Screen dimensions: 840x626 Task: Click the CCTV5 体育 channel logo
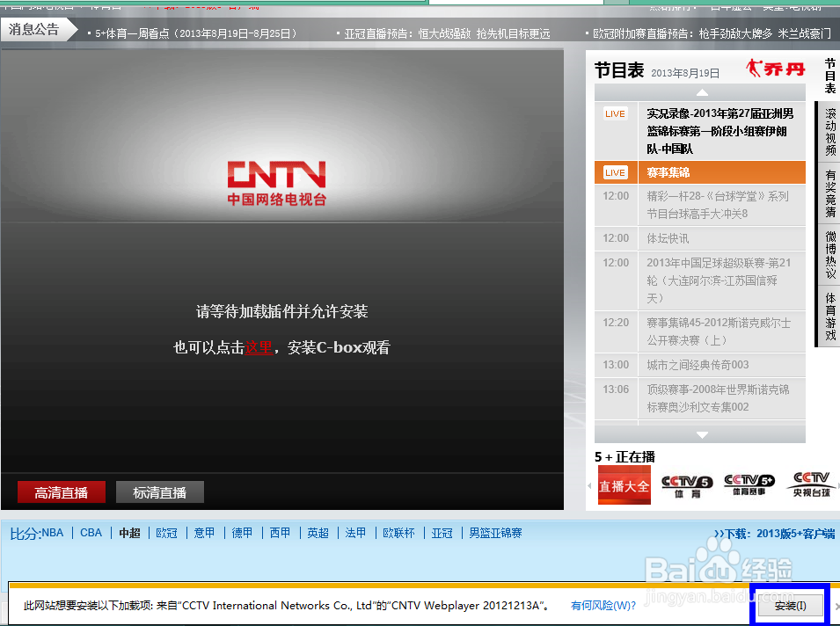coord(685,484)
